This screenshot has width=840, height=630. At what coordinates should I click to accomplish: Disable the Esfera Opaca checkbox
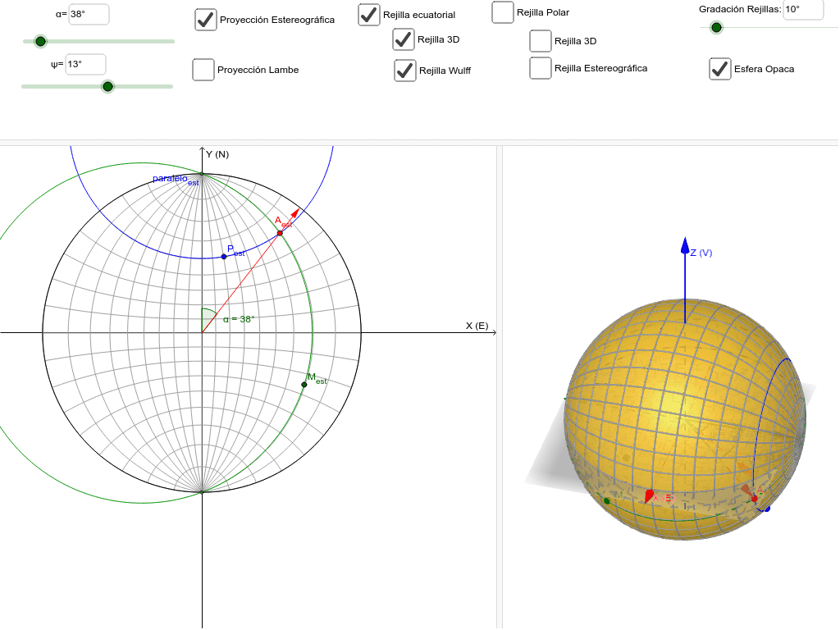(x=720, y=69)
